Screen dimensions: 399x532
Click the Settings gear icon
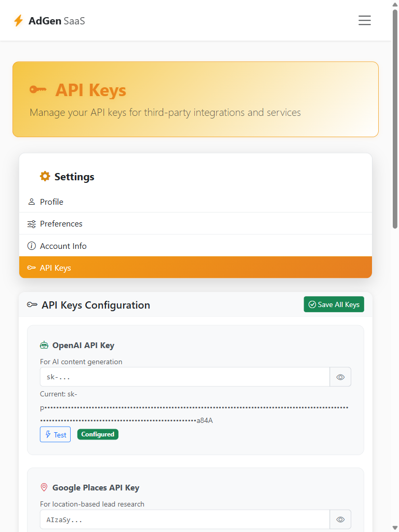[45, 177]
